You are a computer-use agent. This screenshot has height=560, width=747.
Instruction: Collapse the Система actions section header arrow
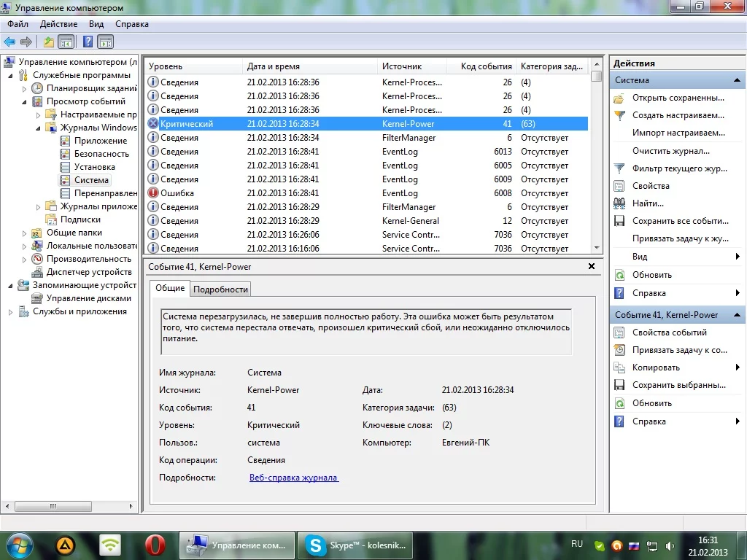click(x=737, y=80)
